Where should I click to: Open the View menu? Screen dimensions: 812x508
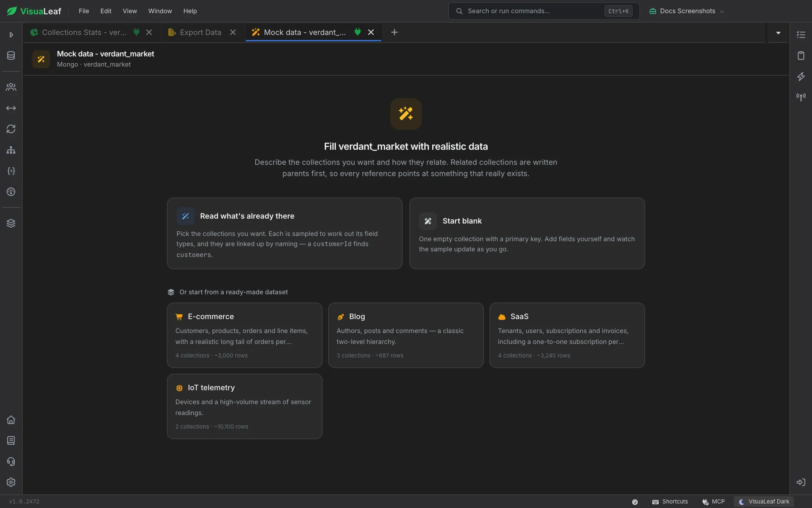(x=130, y=11)
